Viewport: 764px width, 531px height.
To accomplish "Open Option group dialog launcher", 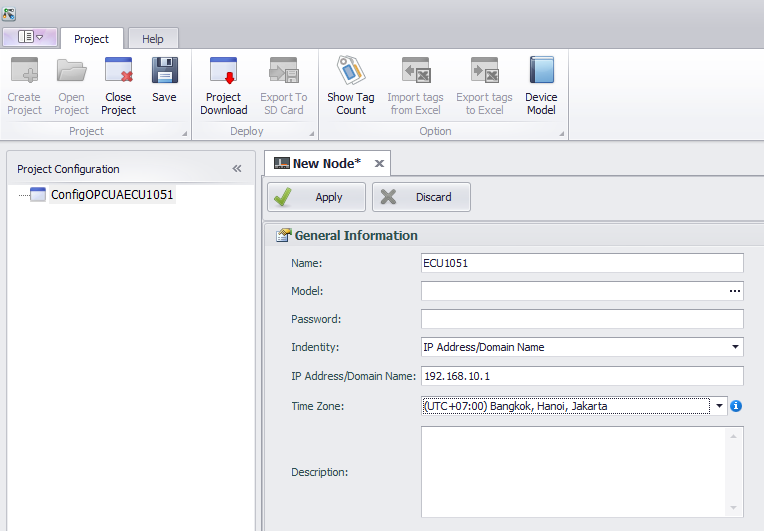I will click(561, 133).
